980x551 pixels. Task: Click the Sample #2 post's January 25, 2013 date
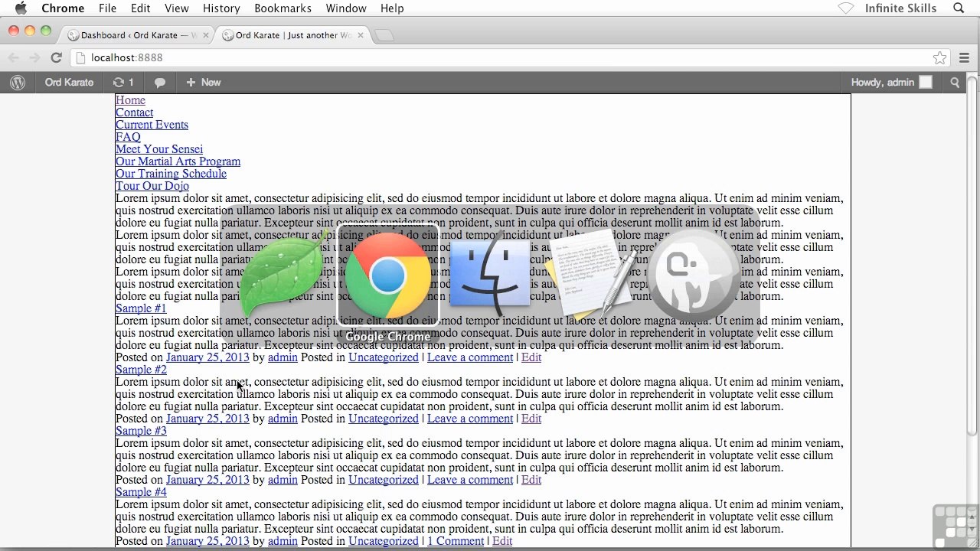coord(207,419)
